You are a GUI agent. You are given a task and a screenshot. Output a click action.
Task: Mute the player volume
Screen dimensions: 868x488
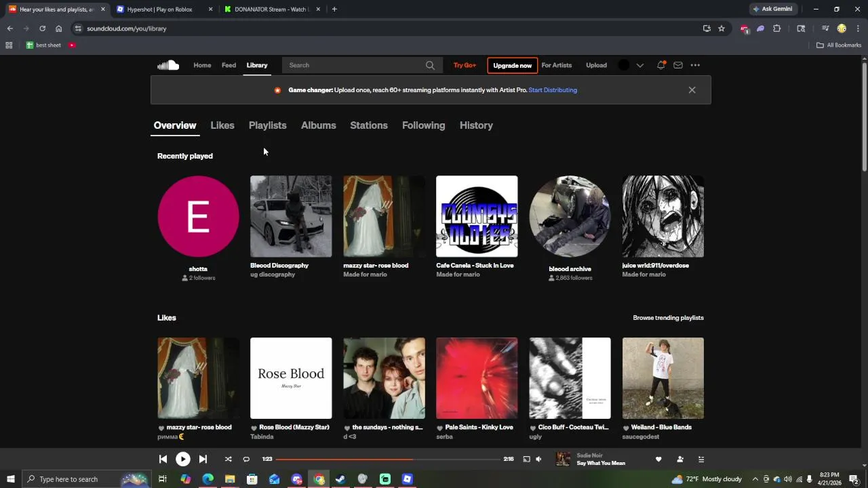click(x=539, y=459)
